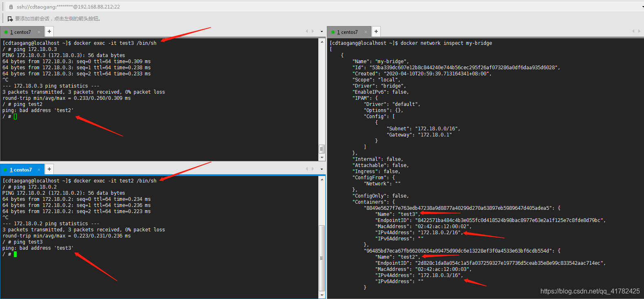Click the hint text '要添加当前会话，点击左侧的箭头按钮。'
The height and width of the screenshot is (299, 644).
[x=58, y=19]
